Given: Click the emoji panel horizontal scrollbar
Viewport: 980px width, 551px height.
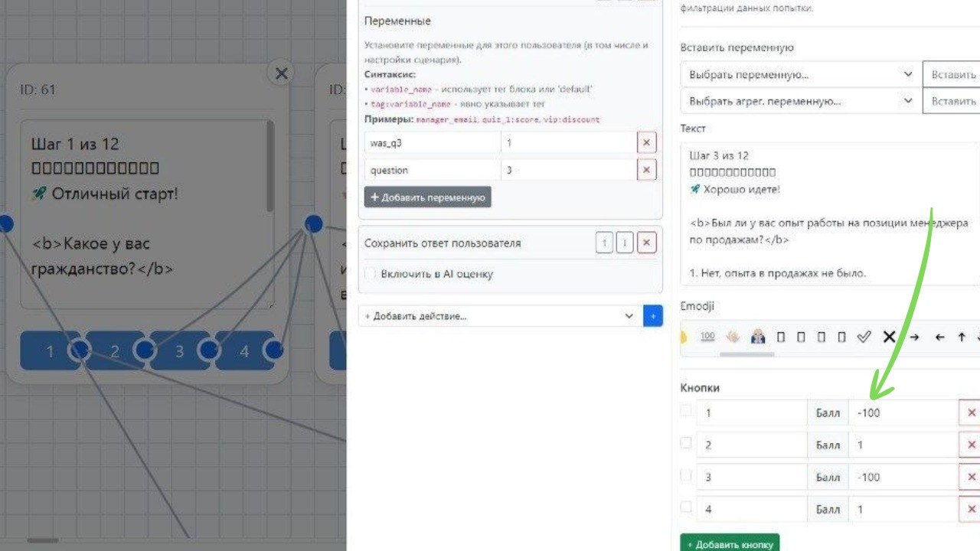Looking at the screenshot, I should (x=746, y=354).
